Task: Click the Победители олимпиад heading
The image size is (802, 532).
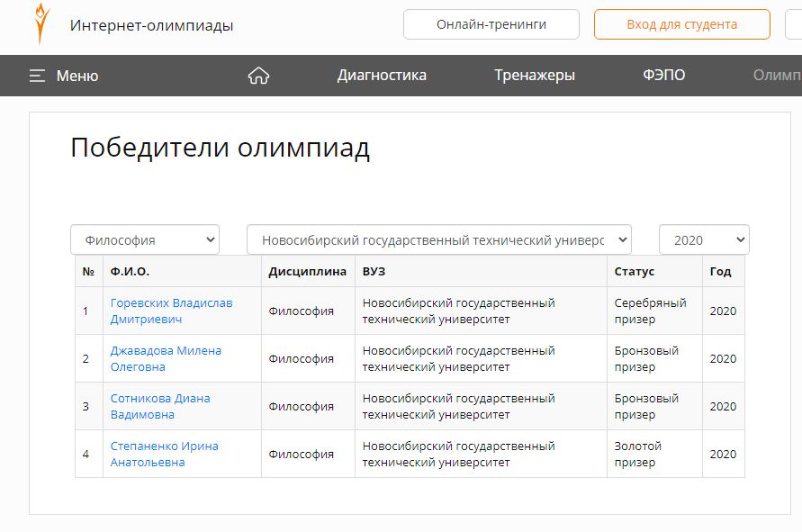Action: 220,148
